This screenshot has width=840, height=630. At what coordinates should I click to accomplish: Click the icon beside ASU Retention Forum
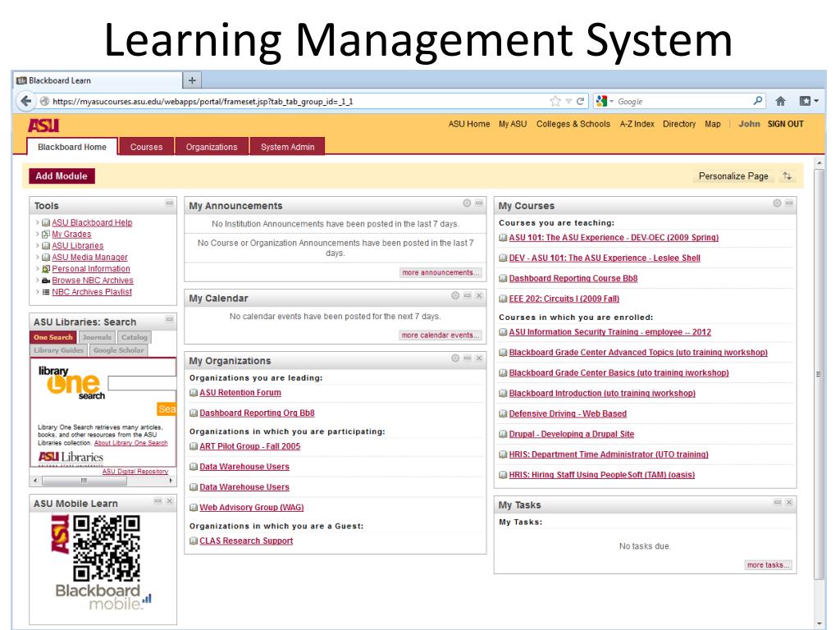click(x=194, y=393)
